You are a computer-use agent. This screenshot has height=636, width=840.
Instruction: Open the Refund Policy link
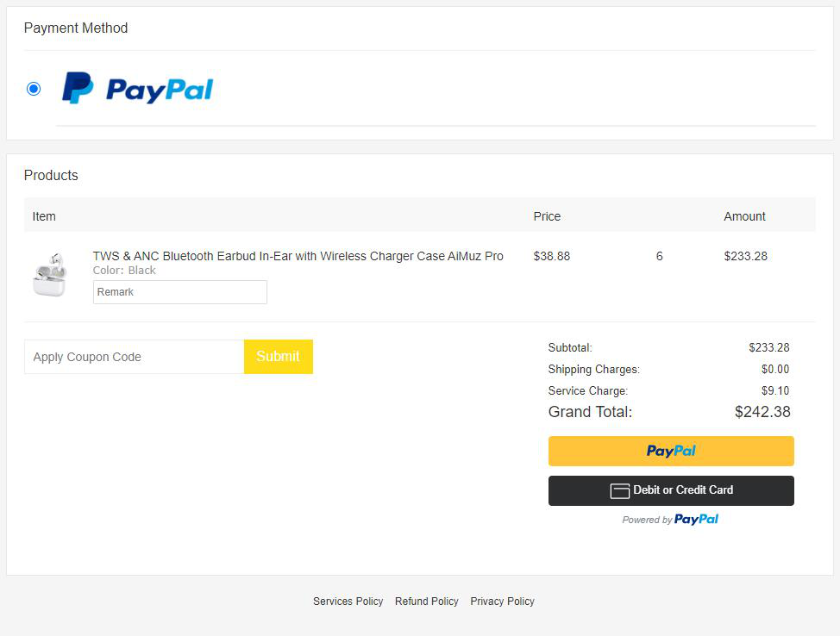coord(426,602)
